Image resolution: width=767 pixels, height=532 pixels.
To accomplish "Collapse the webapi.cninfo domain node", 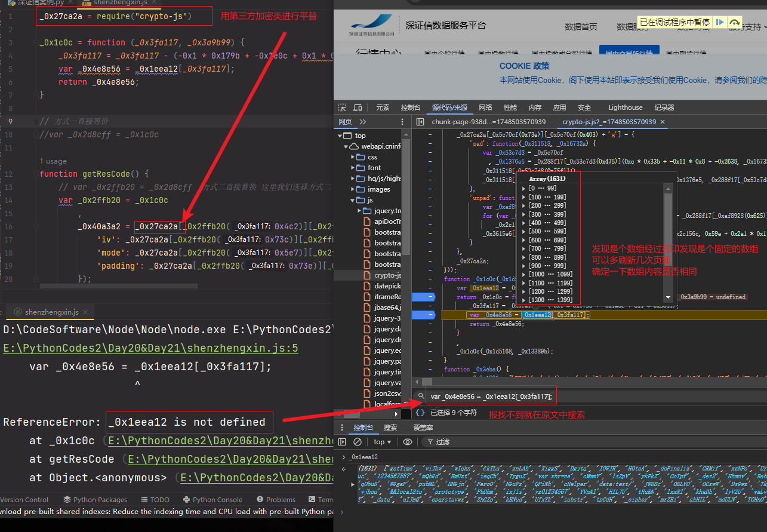I will tap(346, 146).
